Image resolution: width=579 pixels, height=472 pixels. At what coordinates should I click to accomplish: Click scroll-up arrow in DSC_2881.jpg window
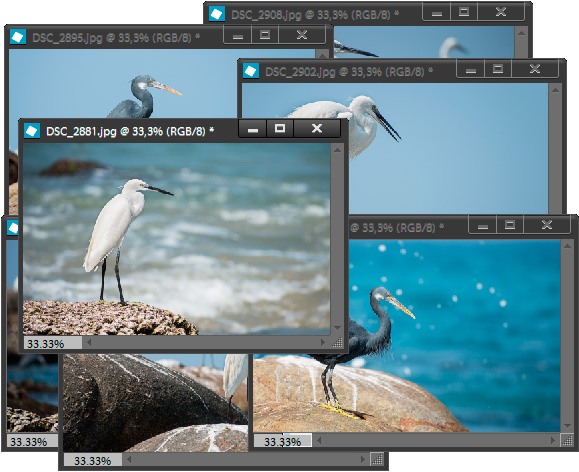click(x=337, y=150)
